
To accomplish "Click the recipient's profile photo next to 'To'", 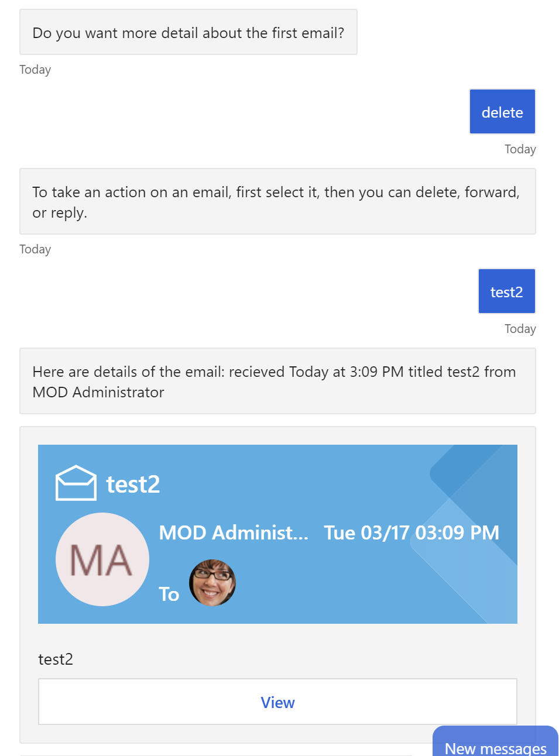I will click(x=212, y=582).
